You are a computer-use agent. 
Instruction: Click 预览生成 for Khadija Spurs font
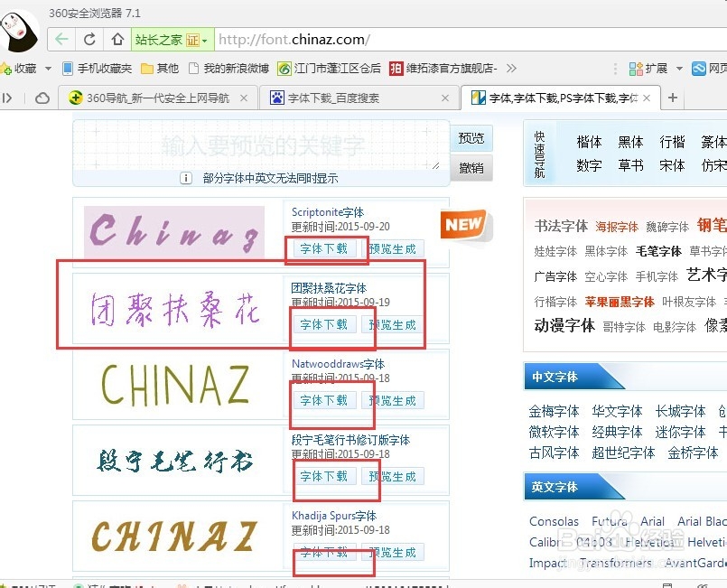click(x=393, y=552)
